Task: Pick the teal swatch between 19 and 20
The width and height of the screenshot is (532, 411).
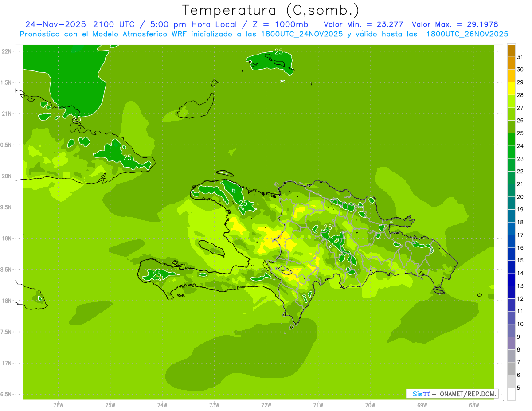Action: pos(511,203)
